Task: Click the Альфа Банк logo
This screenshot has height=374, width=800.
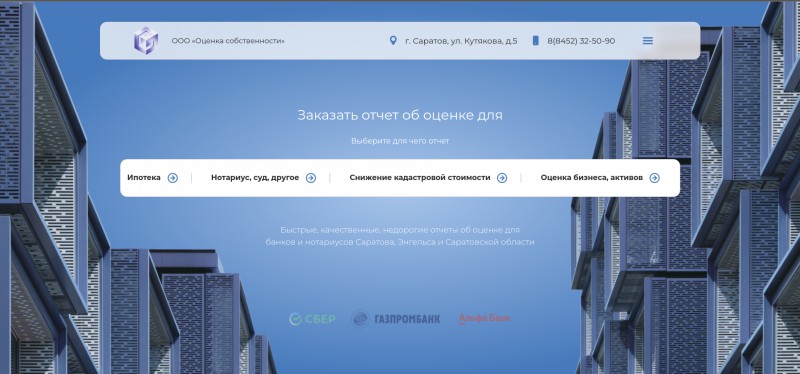Action: (484, 319)
